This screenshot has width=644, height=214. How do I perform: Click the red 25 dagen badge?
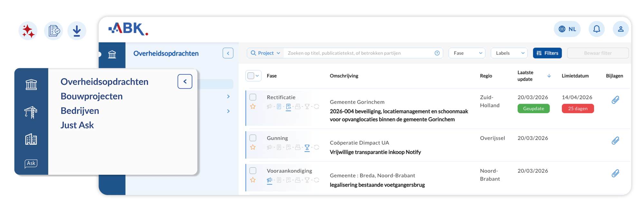578,109
